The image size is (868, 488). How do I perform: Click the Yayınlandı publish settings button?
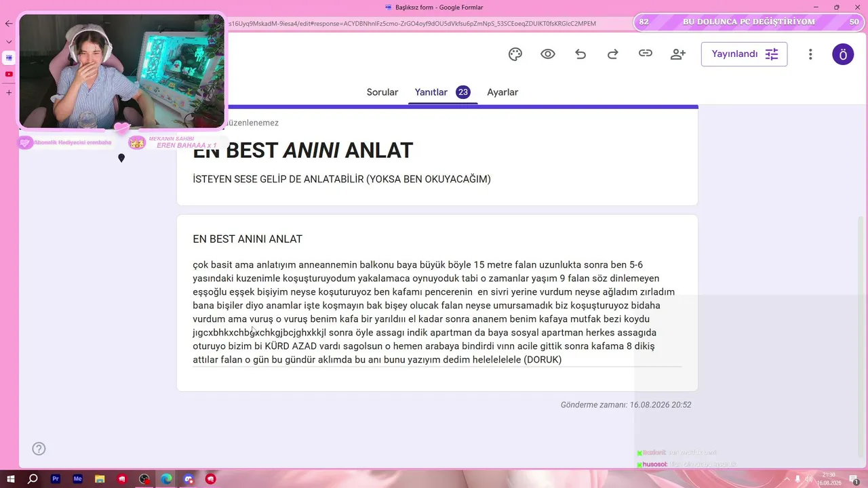744,54
